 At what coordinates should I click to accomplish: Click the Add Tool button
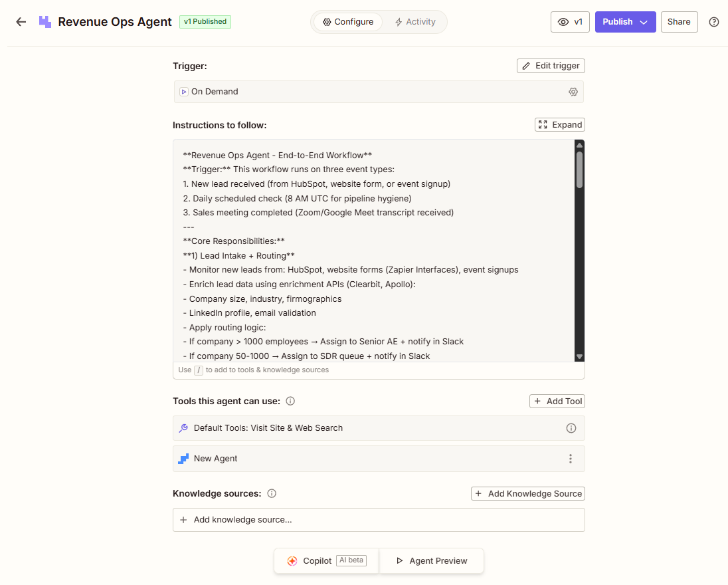coord(557,401)
